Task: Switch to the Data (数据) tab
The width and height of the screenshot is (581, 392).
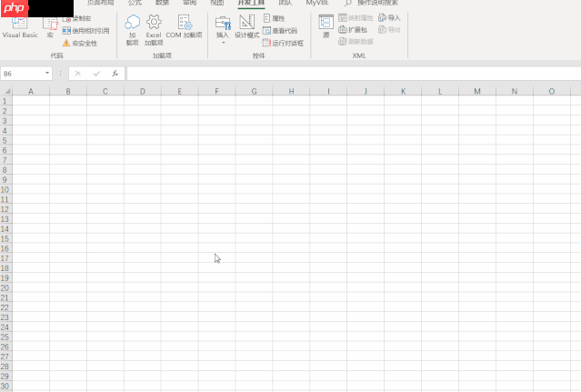Action: (x=162, y=3)
